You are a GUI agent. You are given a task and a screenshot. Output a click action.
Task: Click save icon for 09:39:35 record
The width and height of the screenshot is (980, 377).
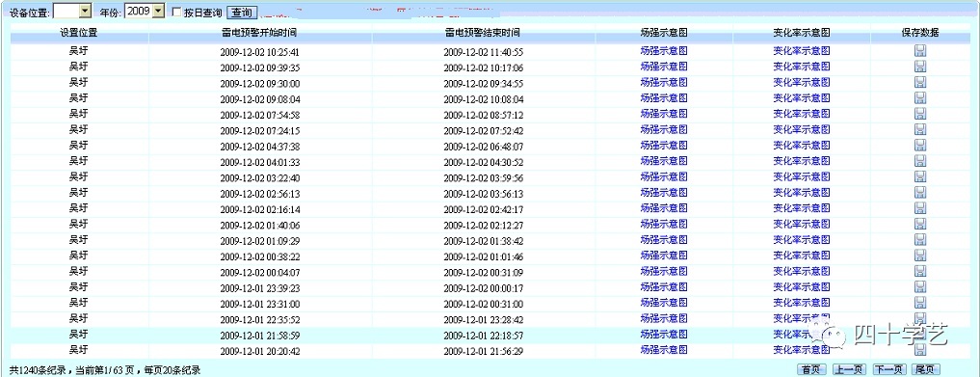click(x=920, y=67)
